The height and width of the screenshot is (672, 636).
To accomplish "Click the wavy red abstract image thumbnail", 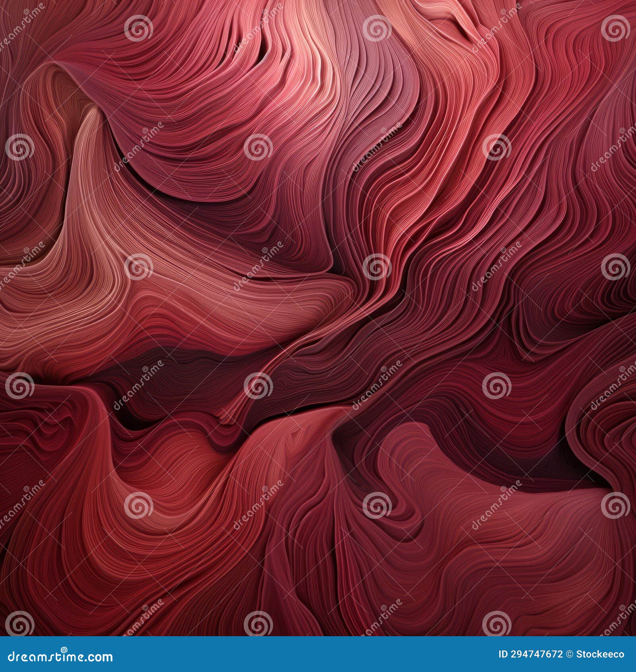I will tap(318, 318).
